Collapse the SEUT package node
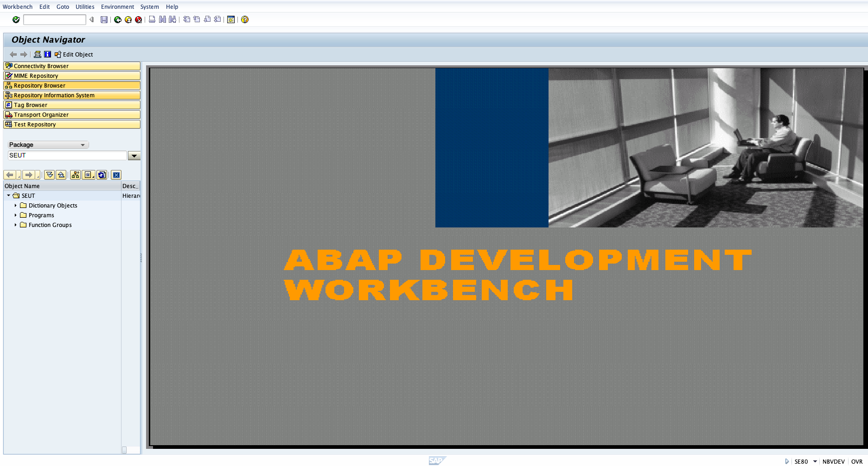Image resolution: width=868 pixels, height=466 pixels. [x=7, y=195]
